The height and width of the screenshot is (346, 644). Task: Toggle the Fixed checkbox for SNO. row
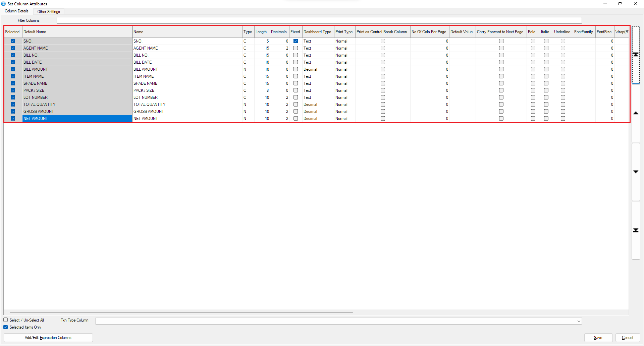[x=296, y=41]
